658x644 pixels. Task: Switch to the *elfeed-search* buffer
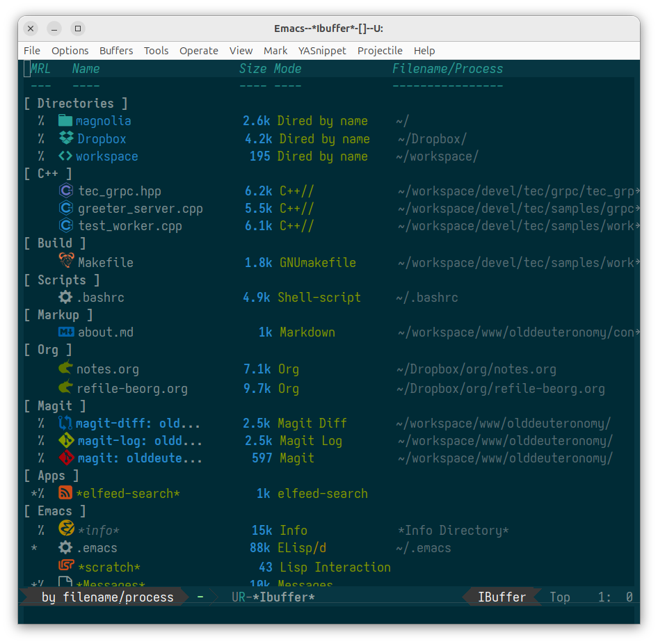pos(128,493)
